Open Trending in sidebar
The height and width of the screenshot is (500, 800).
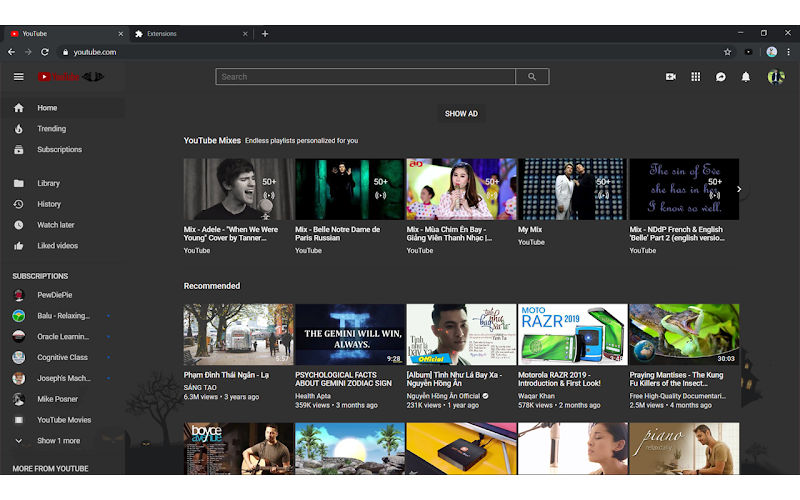[x=62, y=129]
